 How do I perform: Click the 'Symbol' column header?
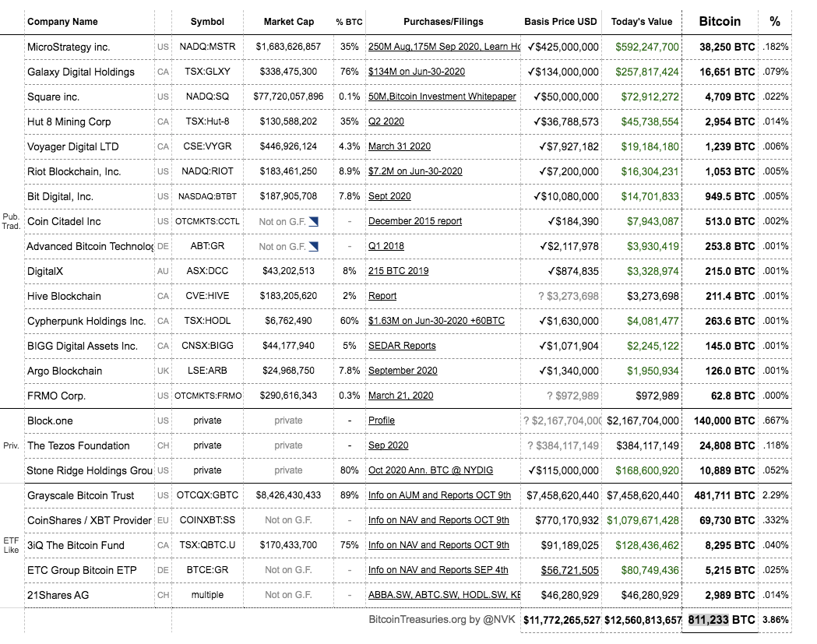coord(207,22)
